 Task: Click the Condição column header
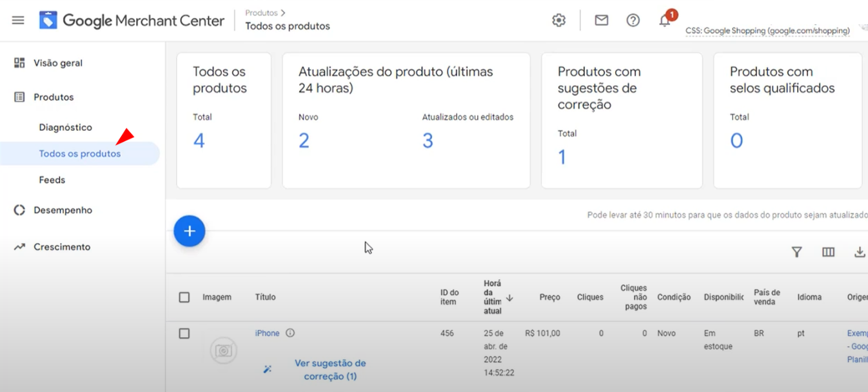674,297
